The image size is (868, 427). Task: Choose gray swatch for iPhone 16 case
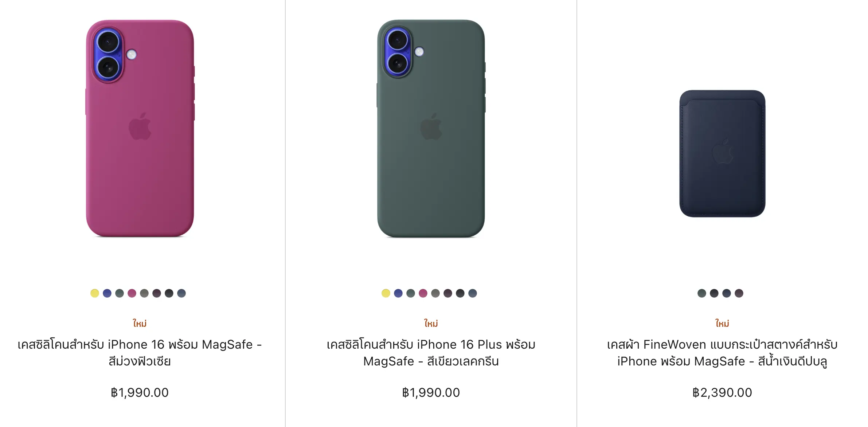[144, 293]
